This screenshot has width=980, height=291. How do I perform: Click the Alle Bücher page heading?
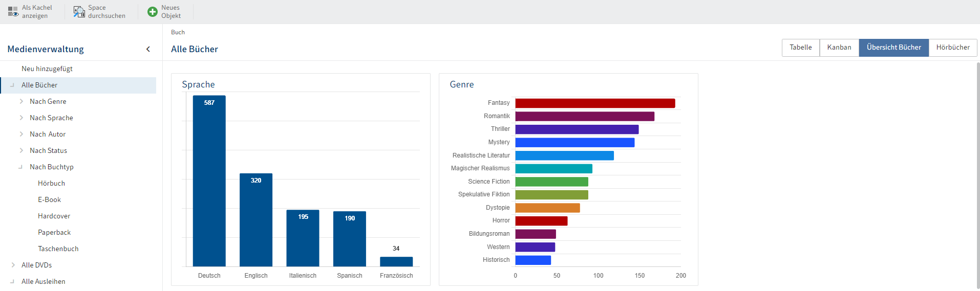coord(195,49)
